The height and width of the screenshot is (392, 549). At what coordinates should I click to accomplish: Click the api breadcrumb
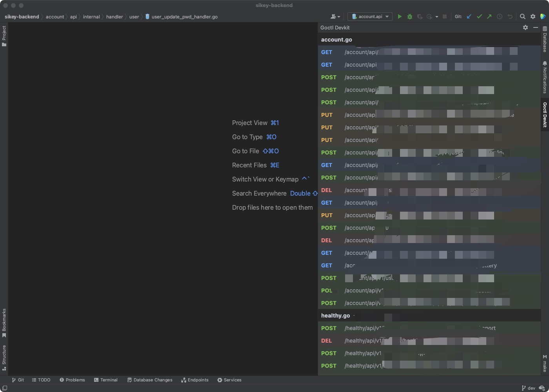pyautogui.click(x=73, y=16)
